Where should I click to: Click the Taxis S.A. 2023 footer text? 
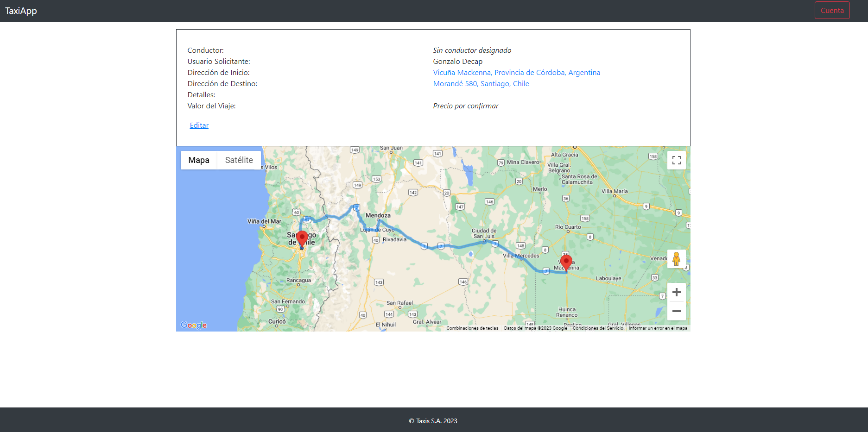click(x=433, y=421)
